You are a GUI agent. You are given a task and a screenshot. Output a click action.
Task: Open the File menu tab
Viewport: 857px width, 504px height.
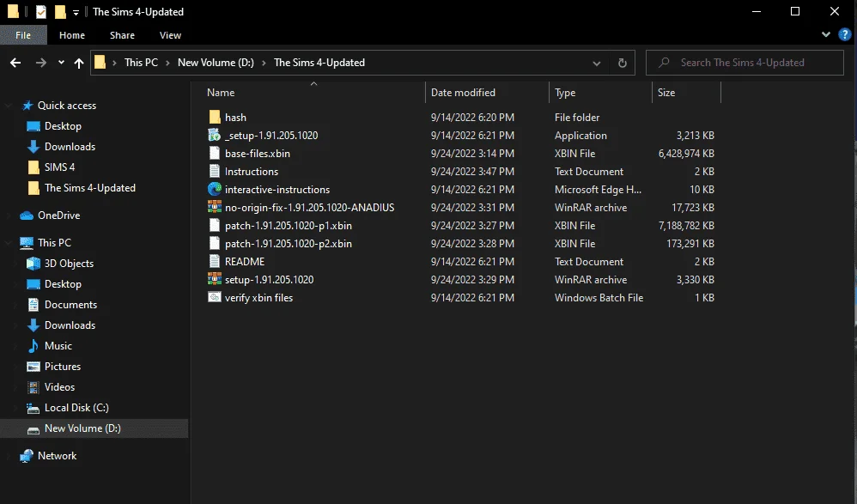[23, 35]
